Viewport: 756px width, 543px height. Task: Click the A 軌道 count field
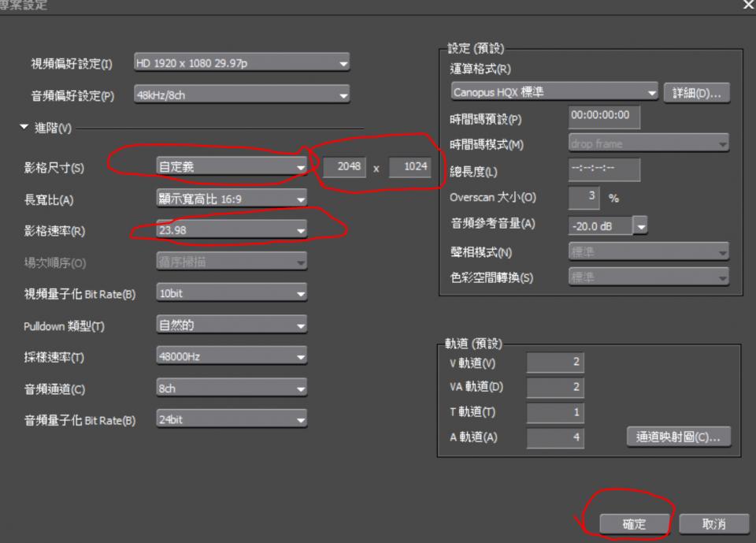(555, 438)
